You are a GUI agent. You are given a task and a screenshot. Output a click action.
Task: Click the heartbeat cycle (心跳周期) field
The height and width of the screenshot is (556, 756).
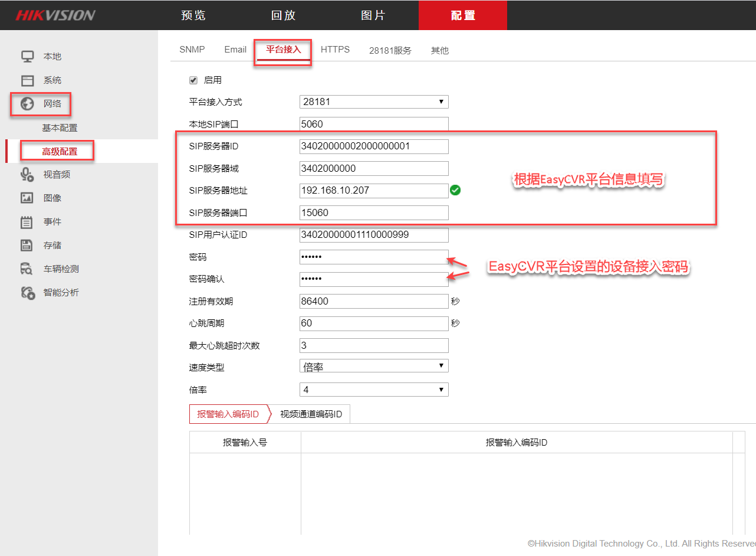pyautogui.click(x=374, y=323)
